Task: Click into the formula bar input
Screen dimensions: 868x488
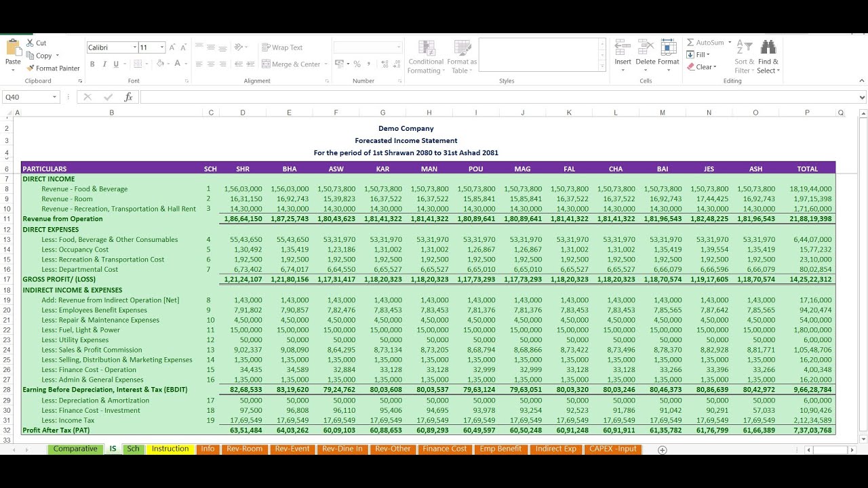Action: point(498,97)
